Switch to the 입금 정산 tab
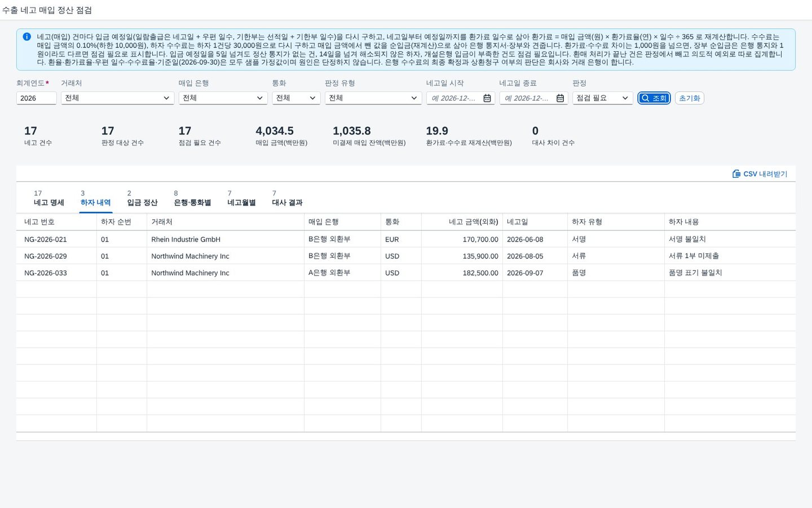The height and width of the screenshot is (508, 812). point(142,198)
